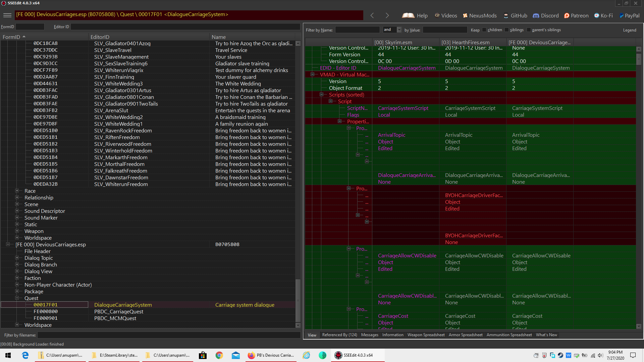Image resolution: width=644 pixels, height=362 pixels.
Task: Select the DialogueCarriageSystem quest record
Action: coord(148,305)
